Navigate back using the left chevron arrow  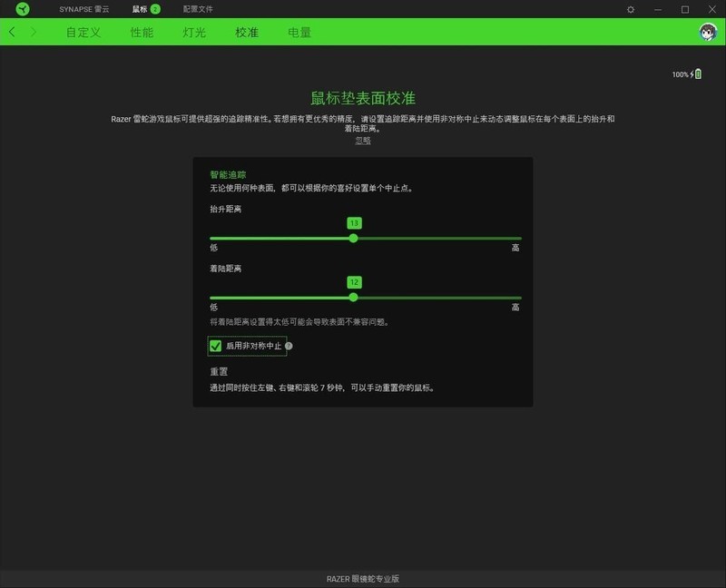(11, 30)
